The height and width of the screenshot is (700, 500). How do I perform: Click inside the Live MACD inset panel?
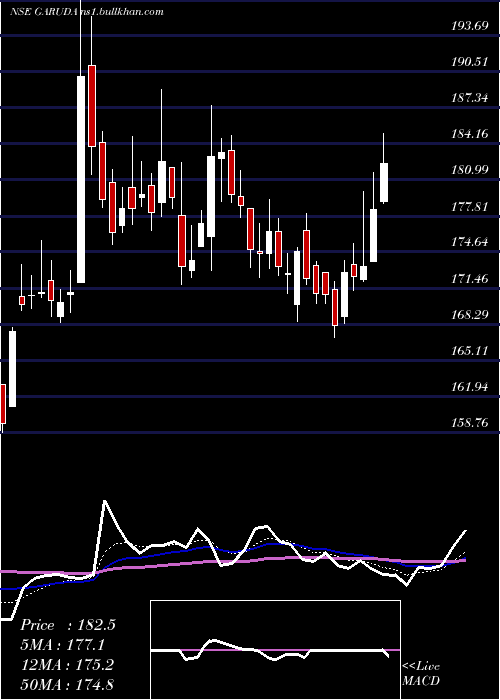(275, 650)
